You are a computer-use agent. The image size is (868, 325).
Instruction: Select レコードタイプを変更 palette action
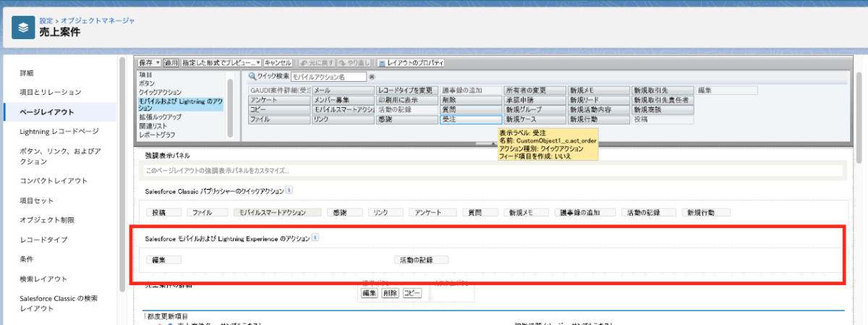click(x=407, y=90)
